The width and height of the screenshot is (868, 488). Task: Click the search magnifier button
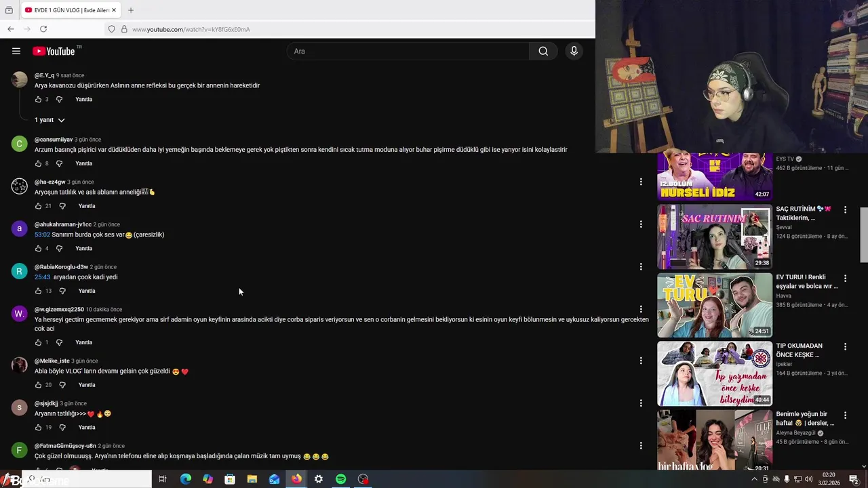point(543,51)
